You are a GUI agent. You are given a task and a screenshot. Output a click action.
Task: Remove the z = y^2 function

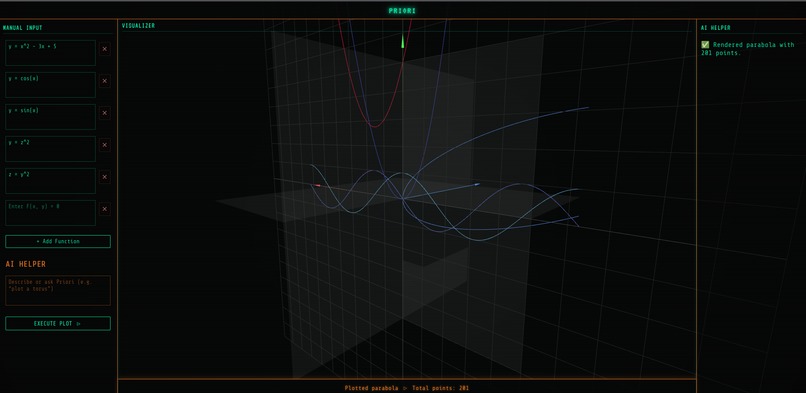point(105,177)
